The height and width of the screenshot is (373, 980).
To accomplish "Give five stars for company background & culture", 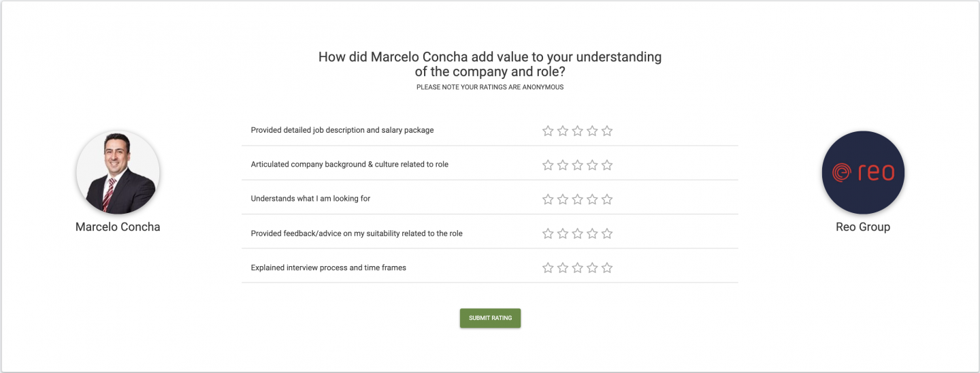I will (x=607, y=165).
